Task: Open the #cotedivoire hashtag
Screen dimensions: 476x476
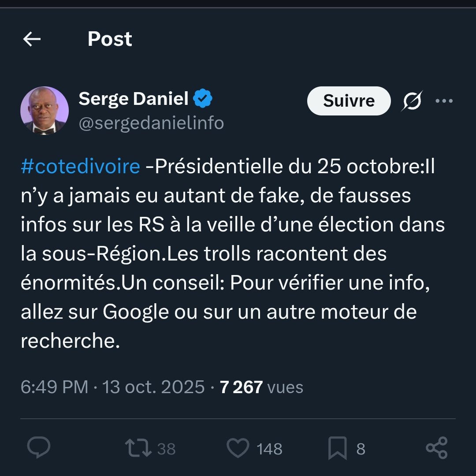Action: 80,167
